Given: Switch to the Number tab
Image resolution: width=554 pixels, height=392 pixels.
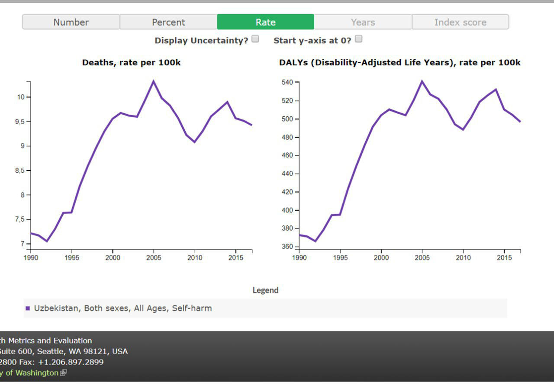Looking at the screenshot, I should tap(71, 22).
